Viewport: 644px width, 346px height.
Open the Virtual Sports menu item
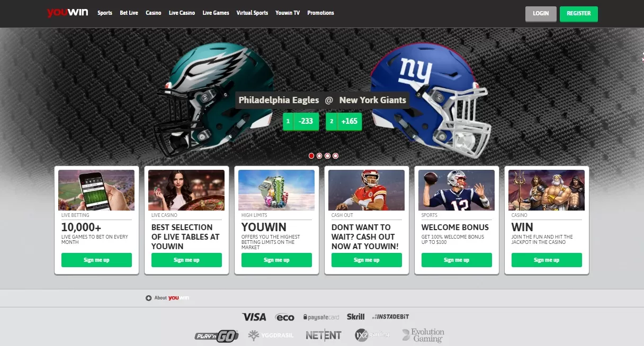coord(252,13)
